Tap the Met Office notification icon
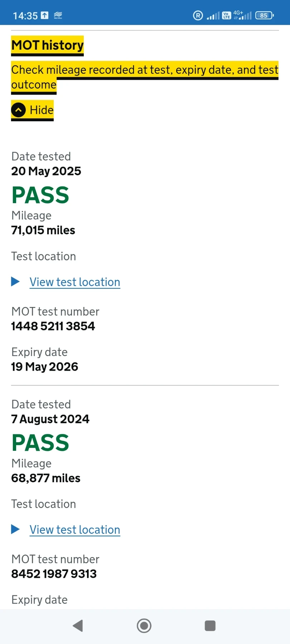The image size is (290, 644). click(58, 15)
